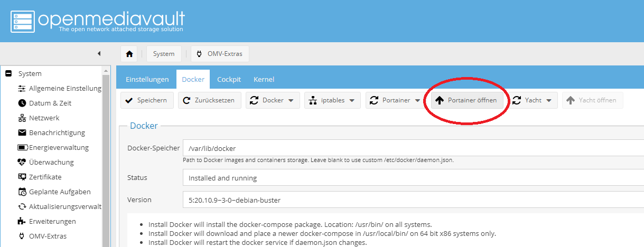This screenshot has width=644, height=247.
Task: Click the plug icon beside OMV-Extras breadcrumb
Action: (199, 54)
